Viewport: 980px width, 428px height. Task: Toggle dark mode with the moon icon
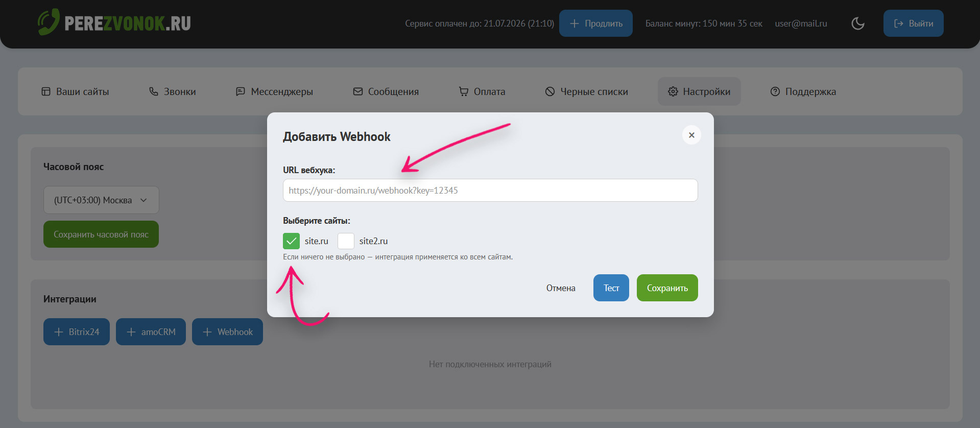[x=858, y=23]
